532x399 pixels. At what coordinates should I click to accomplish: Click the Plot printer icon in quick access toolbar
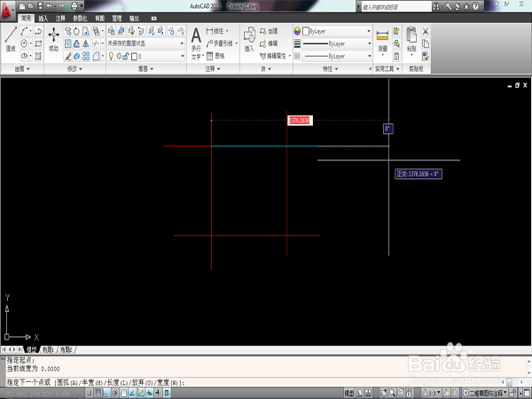pos(74,6)
